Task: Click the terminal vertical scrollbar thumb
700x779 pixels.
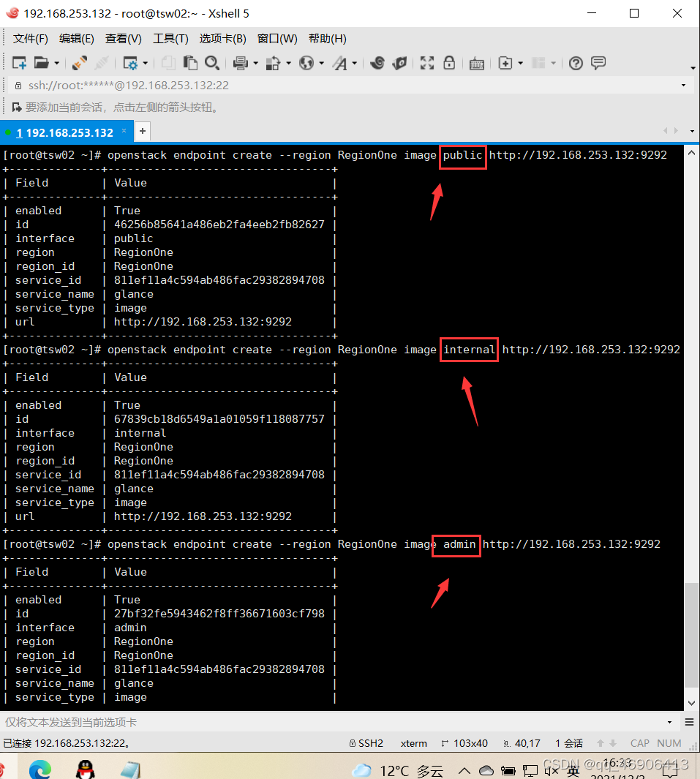Action: click(x=691, y=636)
